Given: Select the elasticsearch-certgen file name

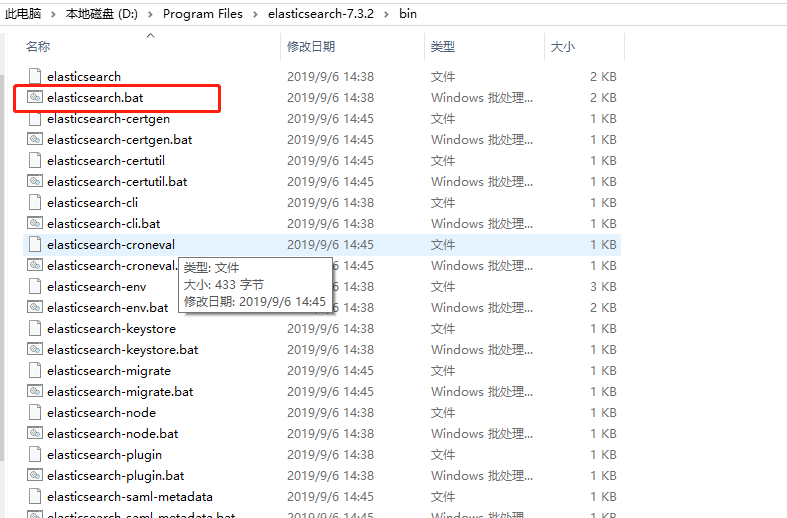Looking at the screenshot, I should [x=108, y=119].
